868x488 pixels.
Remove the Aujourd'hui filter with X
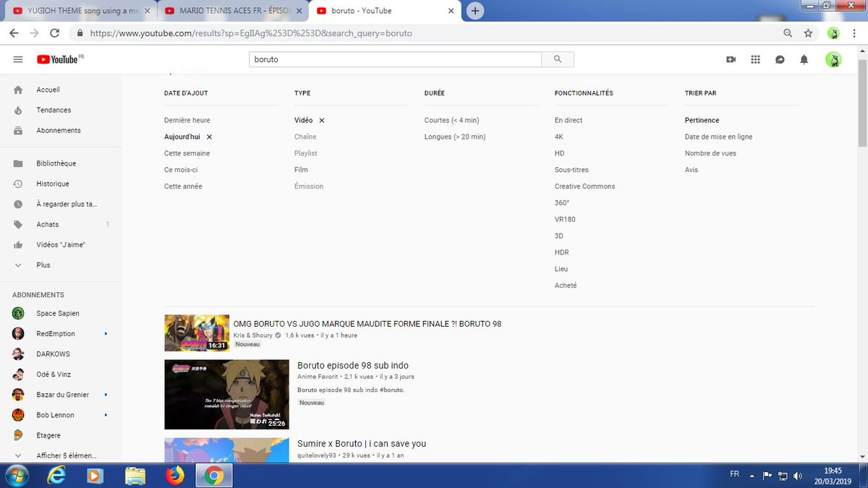pos(209,137)
